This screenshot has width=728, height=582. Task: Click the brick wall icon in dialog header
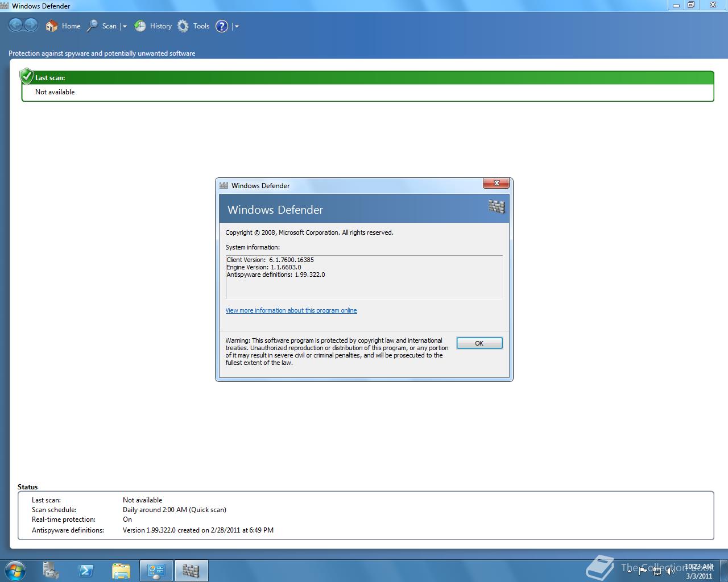coord(497,206)
